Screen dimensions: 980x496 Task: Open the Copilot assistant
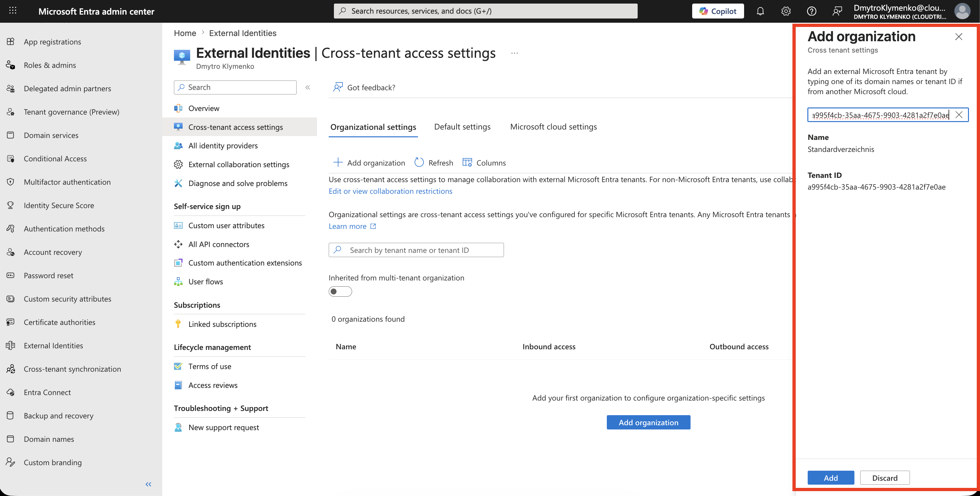coord(717,11)
